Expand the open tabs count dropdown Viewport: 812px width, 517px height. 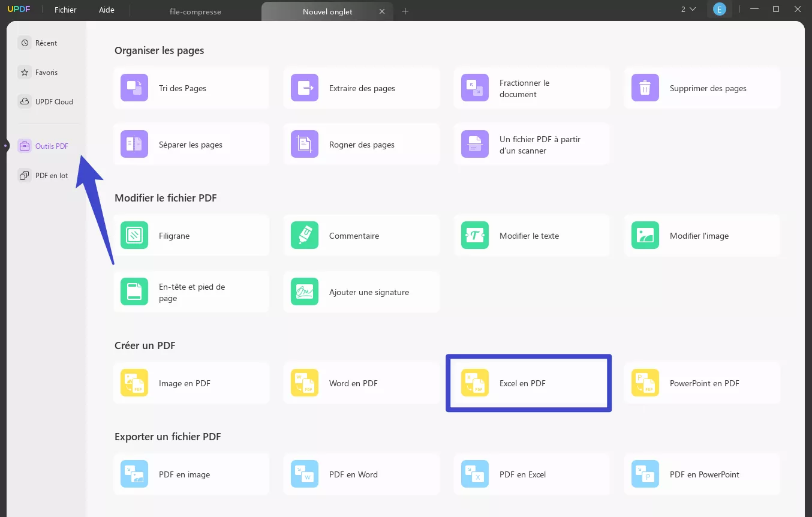(x=688, y=9)
